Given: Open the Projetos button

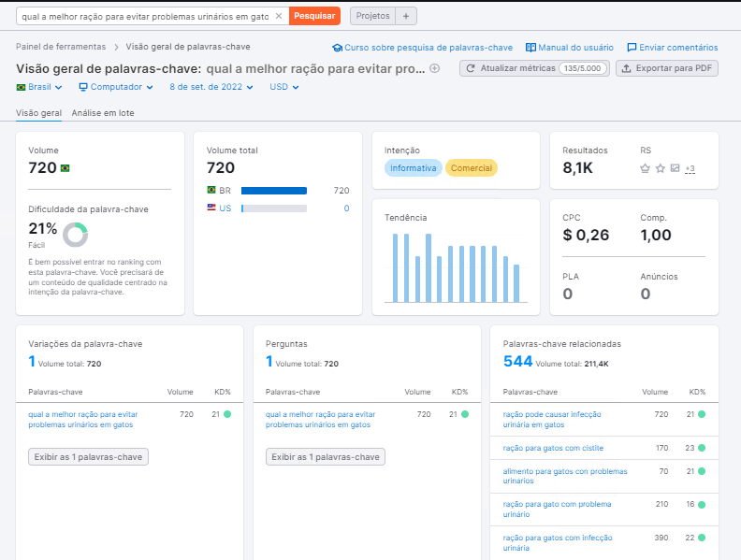Looking at the screenshot, I should (x=373, y=16).
